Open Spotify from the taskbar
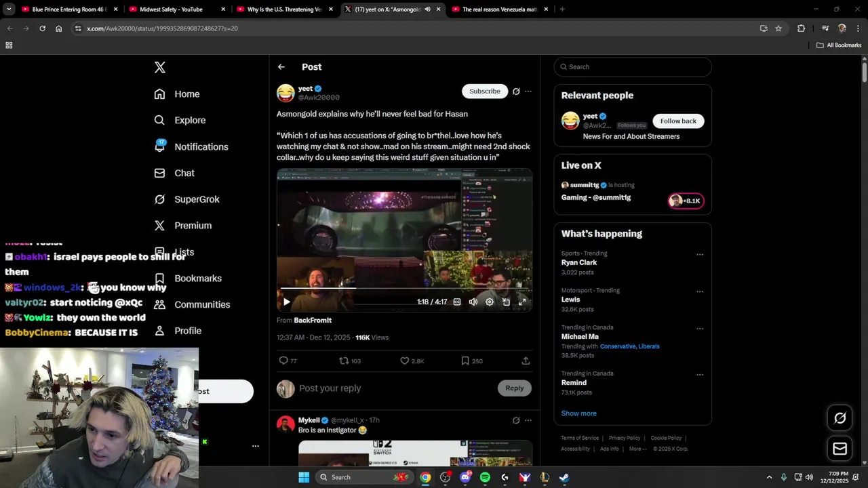 pos(485,477)
